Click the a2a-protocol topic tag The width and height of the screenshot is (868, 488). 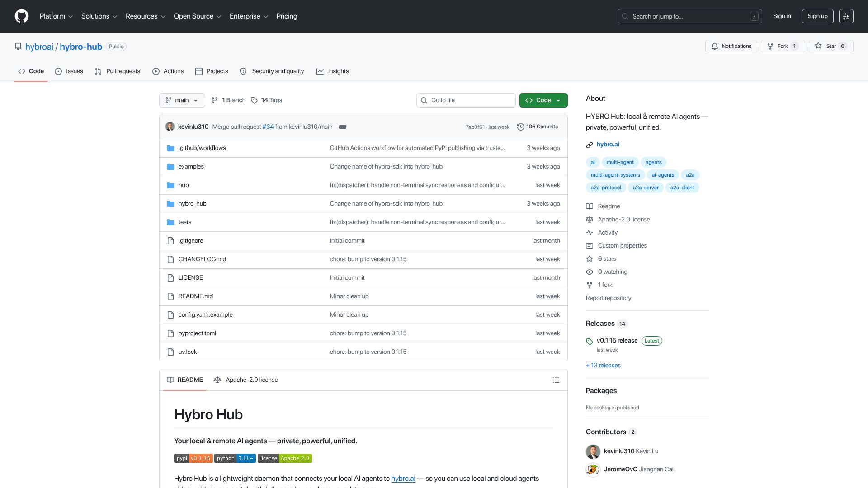(606, 188)
